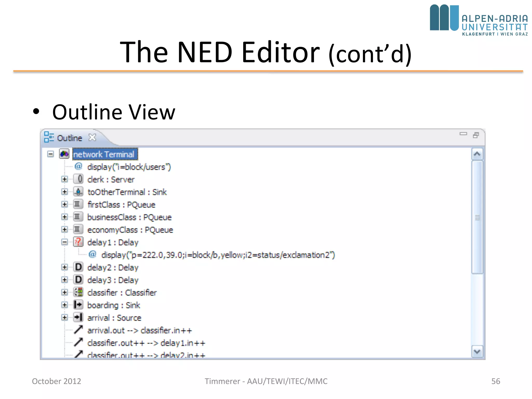Viewport: 532px width, 399px height.
Task: Click the firstClass PQueue icon
Action: pyautogui.click(x=78, y=204)
